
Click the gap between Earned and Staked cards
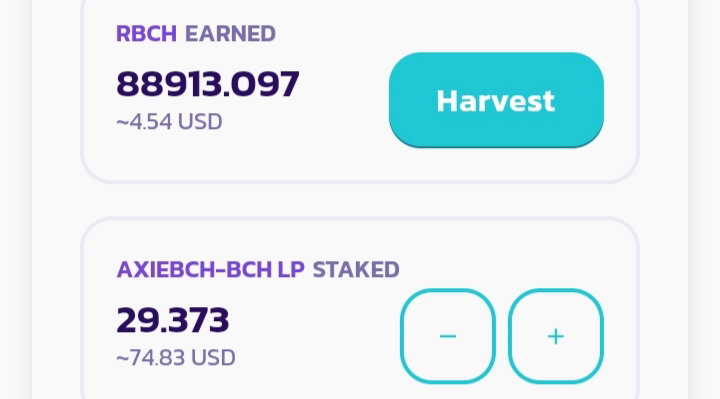click(x=360, y=200)
